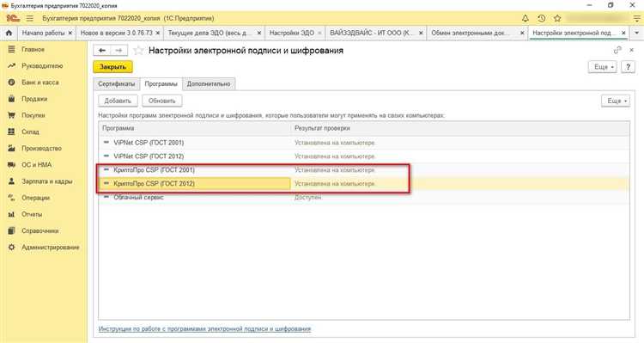Open window options icon at top right
Image resolution: width=644 pixels, height=343 pixels.
click(636, 18)
